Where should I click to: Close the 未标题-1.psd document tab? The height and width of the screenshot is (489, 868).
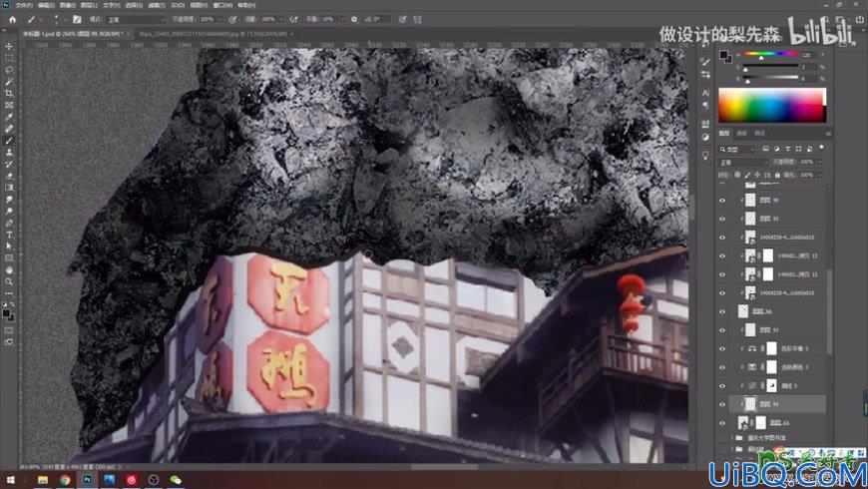tap(129, 34)
